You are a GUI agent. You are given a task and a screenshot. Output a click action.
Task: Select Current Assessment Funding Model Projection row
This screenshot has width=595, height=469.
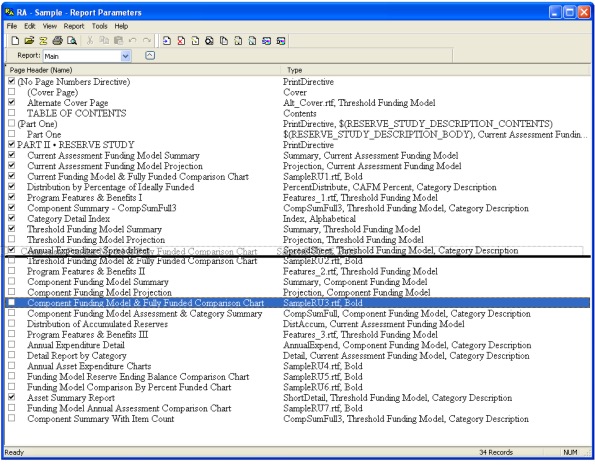point(298,166)
